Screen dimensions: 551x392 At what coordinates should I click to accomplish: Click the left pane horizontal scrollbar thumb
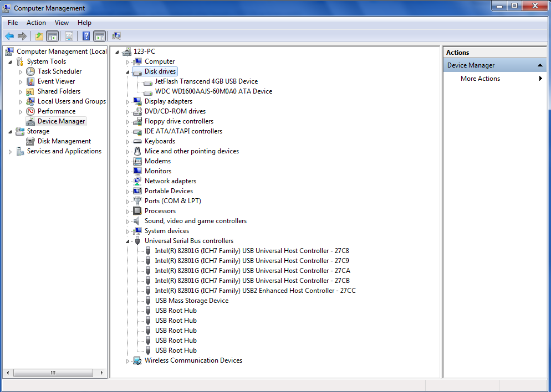click(x=53, y=373)
